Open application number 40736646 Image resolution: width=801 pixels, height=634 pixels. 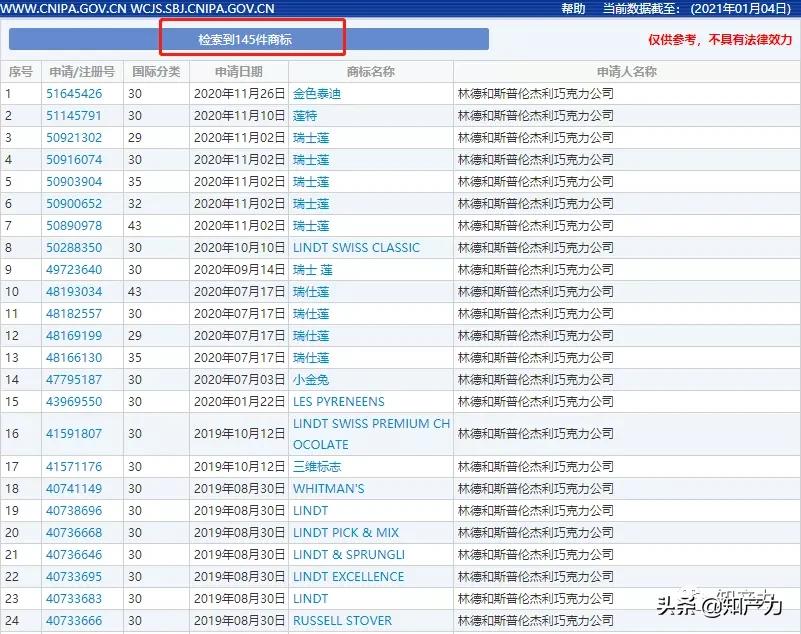tap(74, 554)
